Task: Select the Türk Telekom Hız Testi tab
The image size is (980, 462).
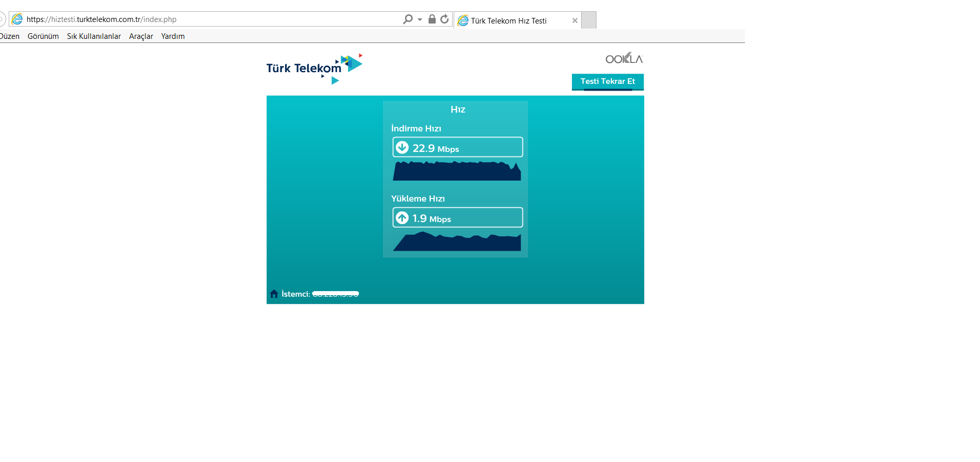Action: [x=508, y=21]
